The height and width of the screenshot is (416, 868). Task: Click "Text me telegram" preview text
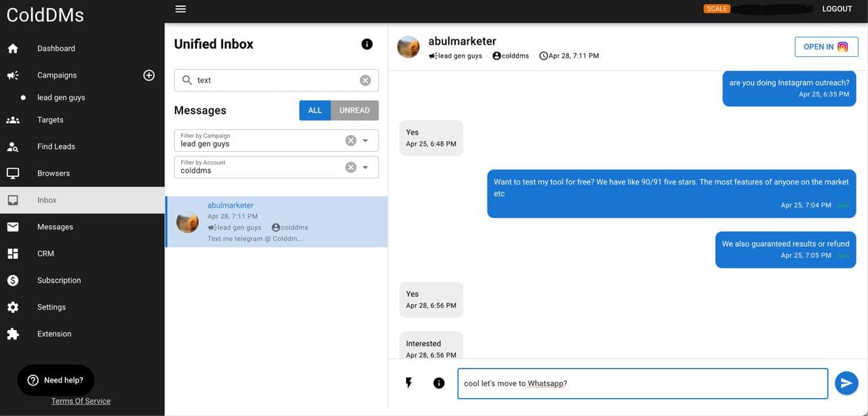[x=255, y=238]
